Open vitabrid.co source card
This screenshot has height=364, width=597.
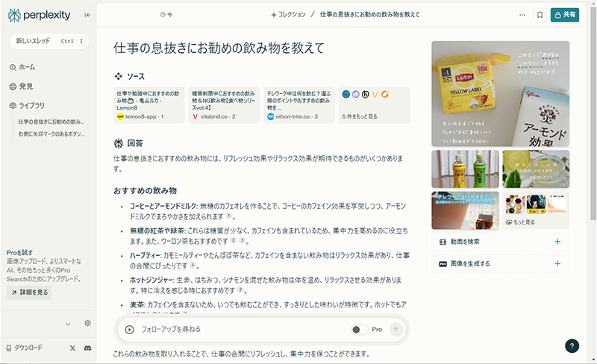point(224,105)
